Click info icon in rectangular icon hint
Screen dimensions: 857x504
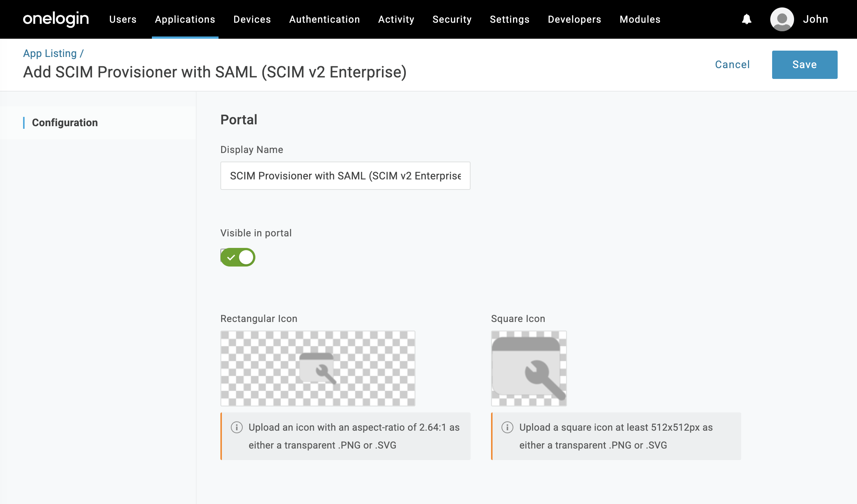(237, 427)
